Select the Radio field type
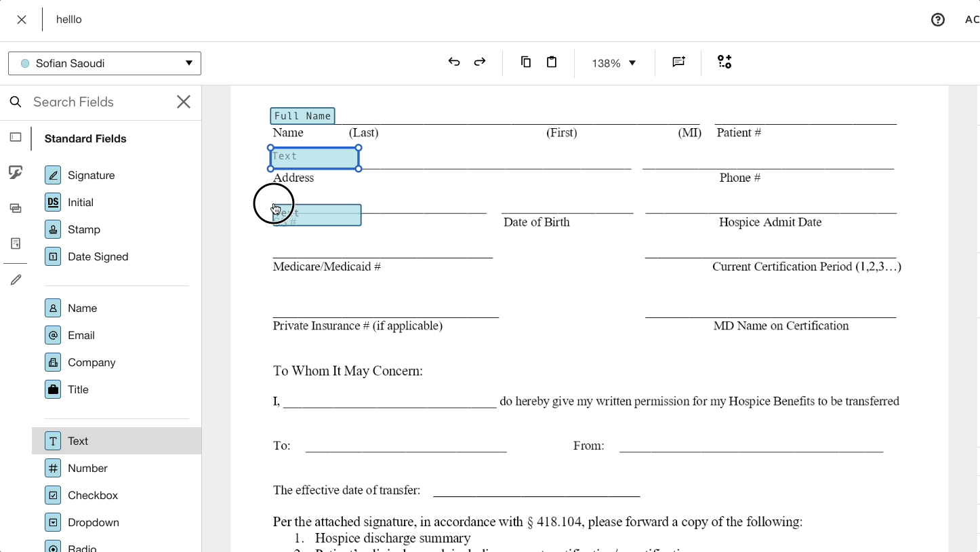This screenshot has height=552, width=980. 117,547
